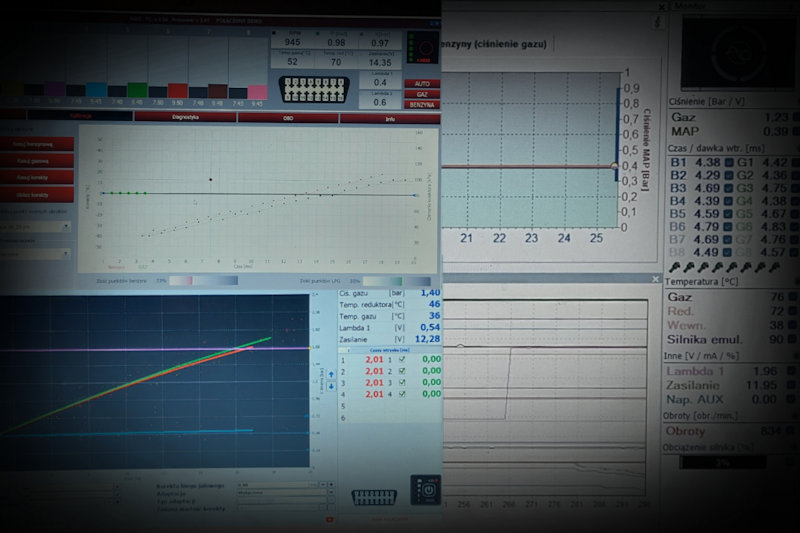
Task: Toggle the Gaz temperature checkbox in the Monitor panel
Action: pos(792,297)
